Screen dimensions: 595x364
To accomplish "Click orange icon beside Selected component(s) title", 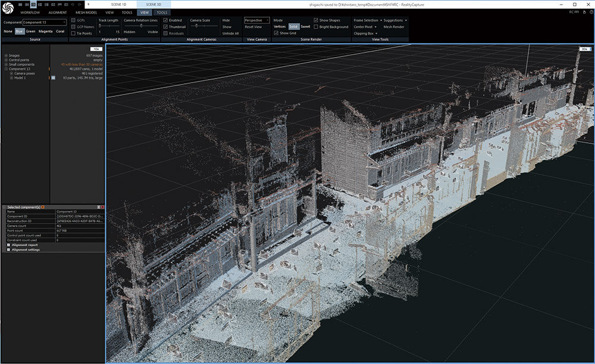I will coord(43,207).
